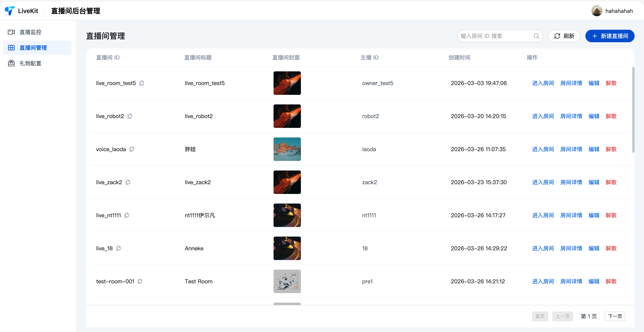Copy the live_robot2 room ID
This screenshot has height=332, width=644.
(x=130, y=116)
